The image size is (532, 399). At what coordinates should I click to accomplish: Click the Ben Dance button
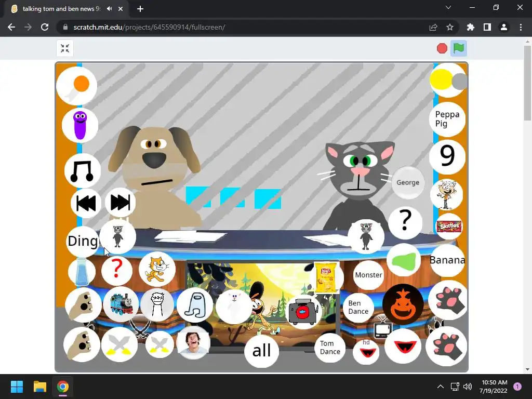pos(358,308)
